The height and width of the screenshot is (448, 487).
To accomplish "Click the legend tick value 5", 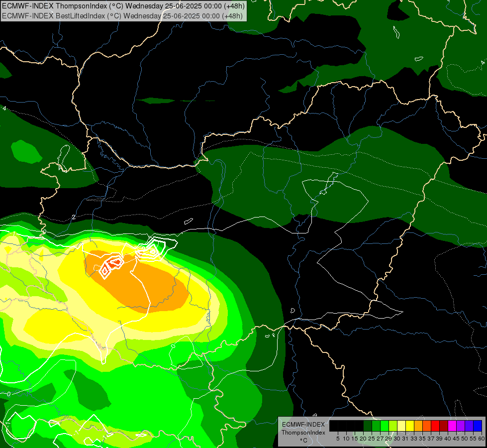I will pos(338,439).
